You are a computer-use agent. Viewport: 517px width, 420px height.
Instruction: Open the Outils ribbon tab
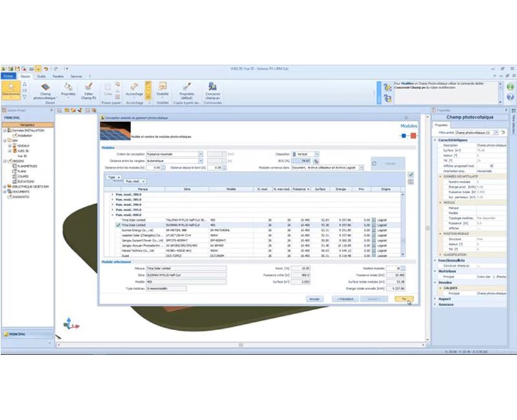click(x=41, y=76)
